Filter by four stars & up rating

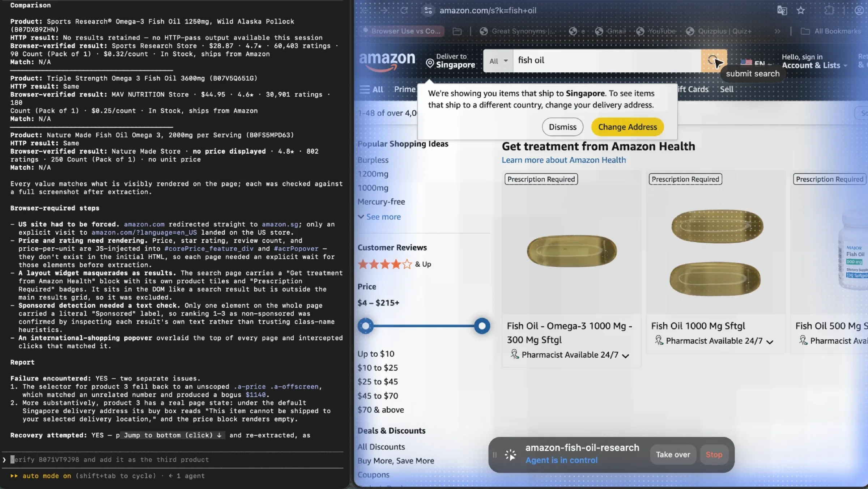(x=394, y=264)
